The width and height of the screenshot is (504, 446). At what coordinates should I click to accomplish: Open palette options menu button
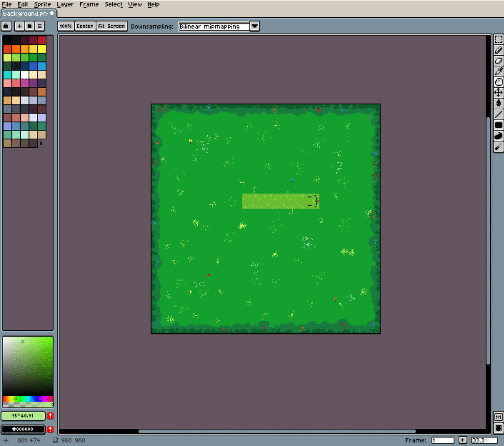40,26
